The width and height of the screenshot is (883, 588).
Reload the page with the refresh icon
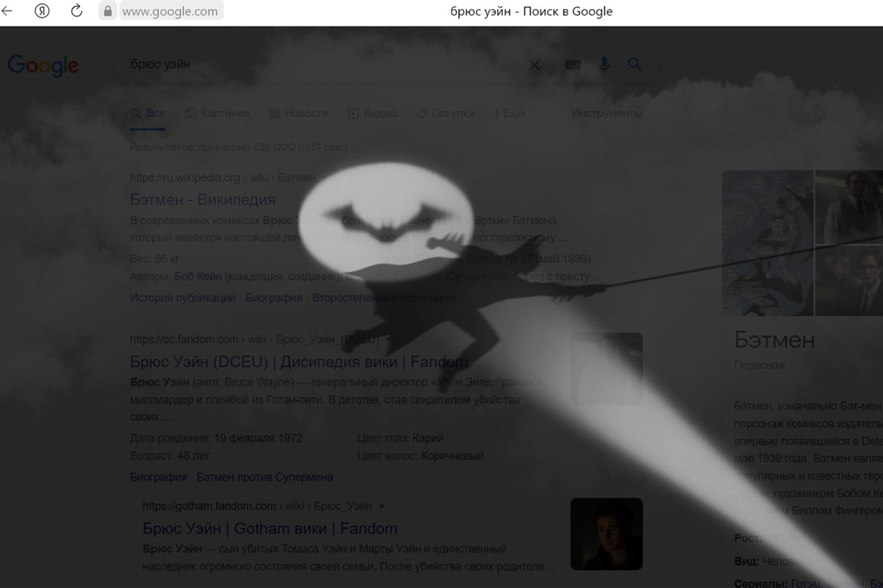pos(77,11)
